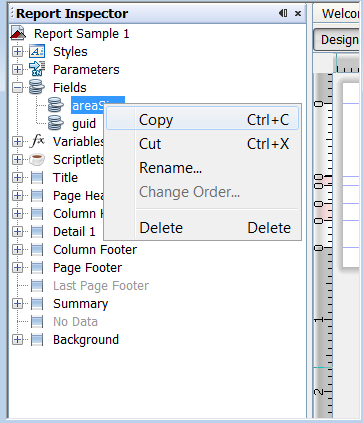The image size is (363, 423).
Task: Select the Report Sample 1 root label
Action: 82,34
